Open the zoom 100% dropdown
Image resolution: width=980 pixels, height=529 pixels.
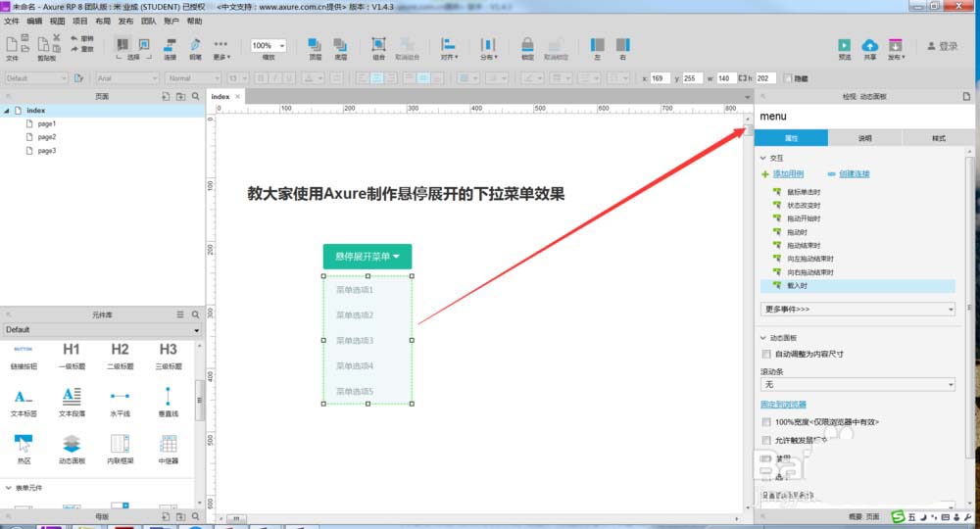point(269,46)
